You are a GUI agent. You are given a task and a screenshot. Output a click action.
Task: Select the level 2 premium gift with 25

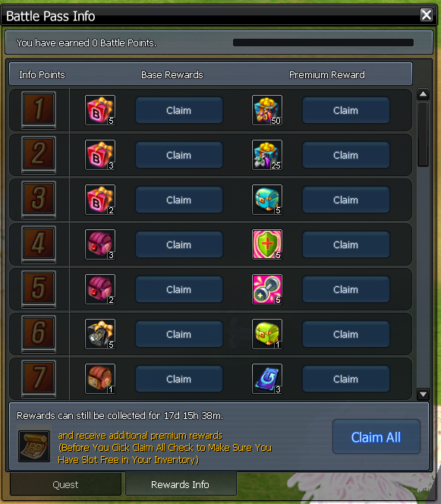(x=267, y=155)
